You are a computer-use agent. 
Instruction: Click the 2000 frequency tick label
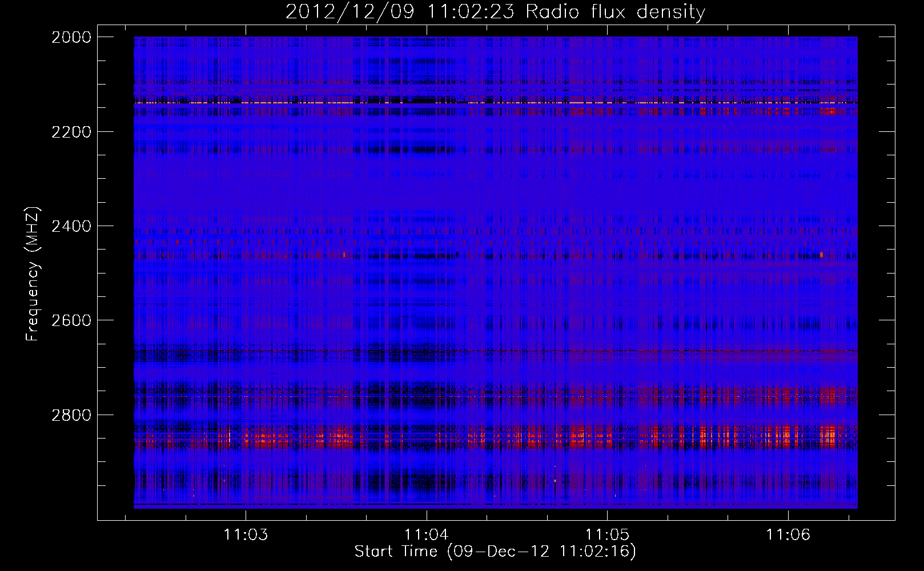[71, 37]
